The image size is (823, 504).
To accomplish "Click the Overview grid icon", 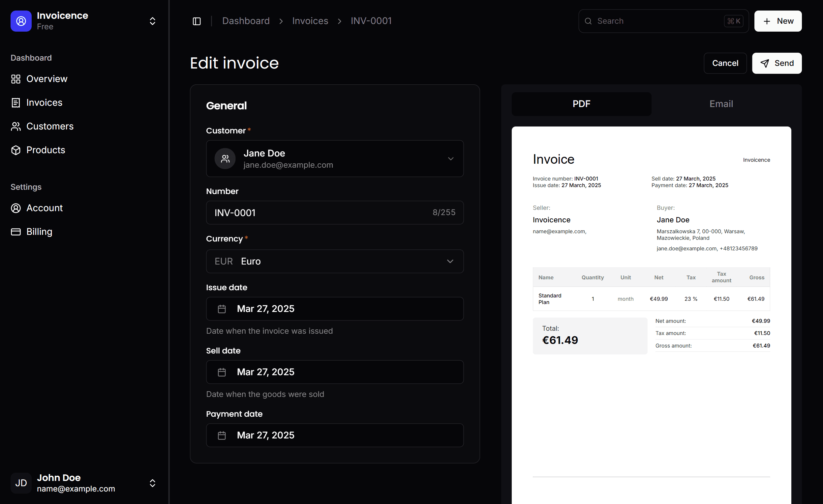I will tap(16, 79).
